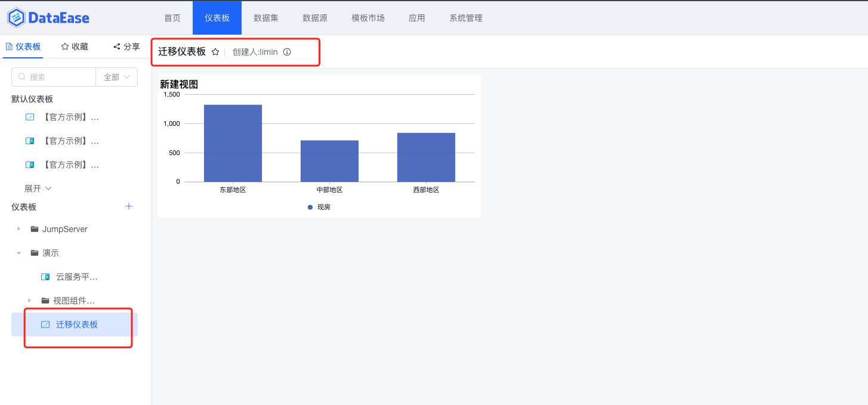The width and height of the screenshot is (868, 405).
Task: Toggle the 现房 legend below the chart
Action: (x=319, y=207)
